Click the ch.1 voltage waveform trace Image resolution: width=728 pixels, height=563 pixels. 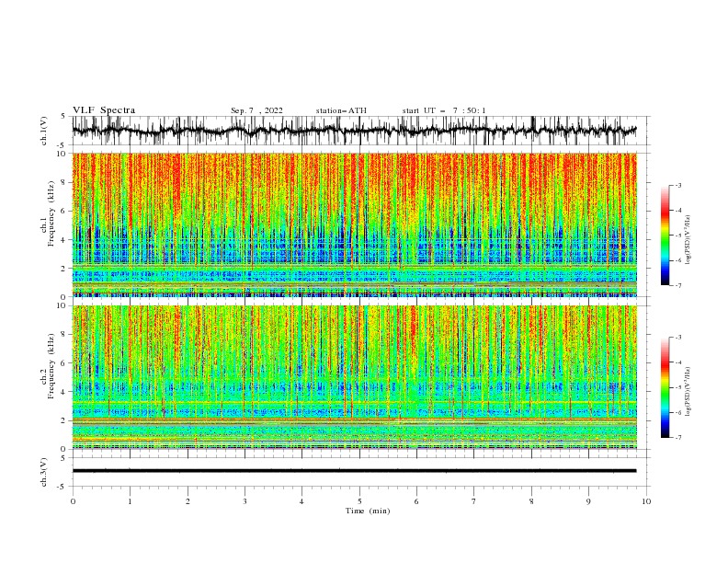pos(354,131)
